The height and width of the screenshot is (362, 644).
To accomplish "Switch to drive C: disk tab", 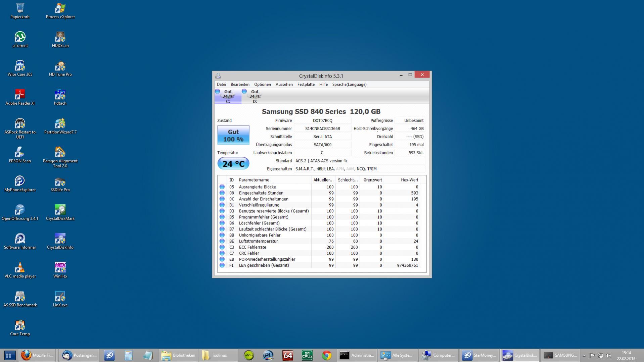I will [x=228, y=96].
